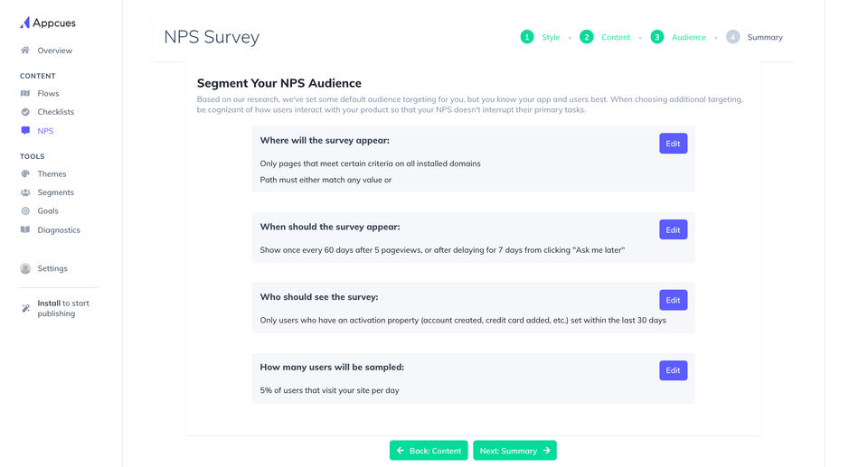The image size is (868, 467).
Task: Proceed with Next: Summary button
Action: (514, 451)
